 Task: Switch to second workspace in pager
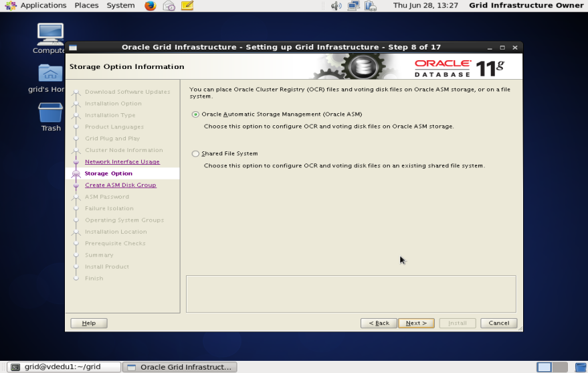560,367
